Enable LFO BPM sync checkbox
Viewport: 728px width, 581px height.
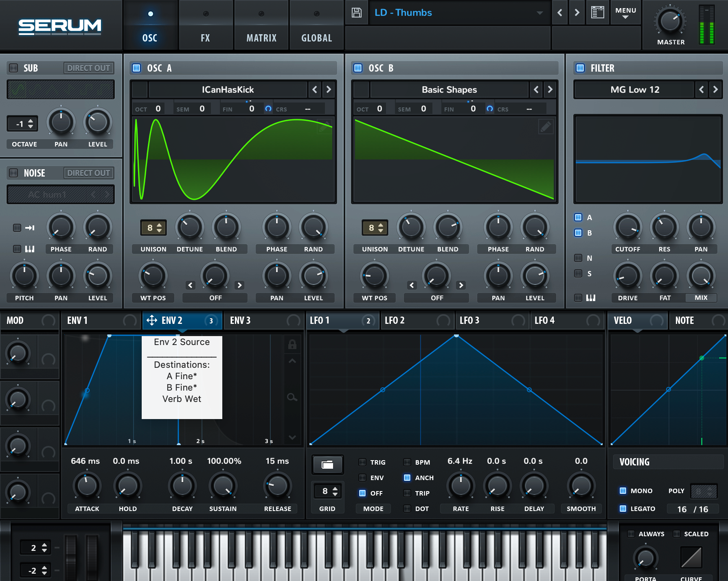click(407, 462)
